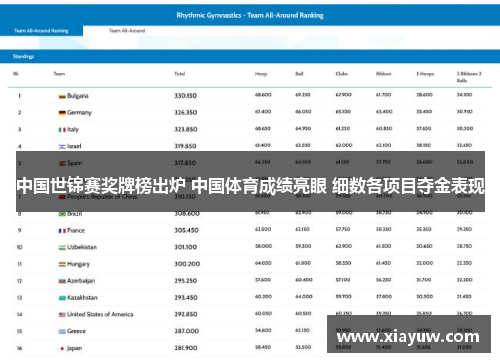Image resolution: width=500 pixels, height=362 pixels.
Task: Click the Standings section header bar
Action: [x=250, y=56]
